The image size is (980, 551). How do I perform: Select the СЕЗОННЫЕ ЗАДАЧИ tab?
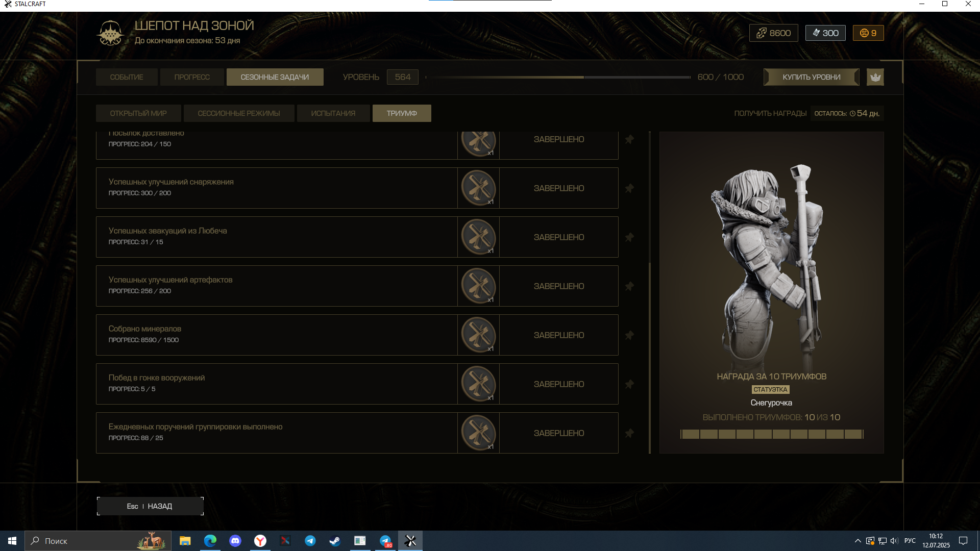point(275,77)
